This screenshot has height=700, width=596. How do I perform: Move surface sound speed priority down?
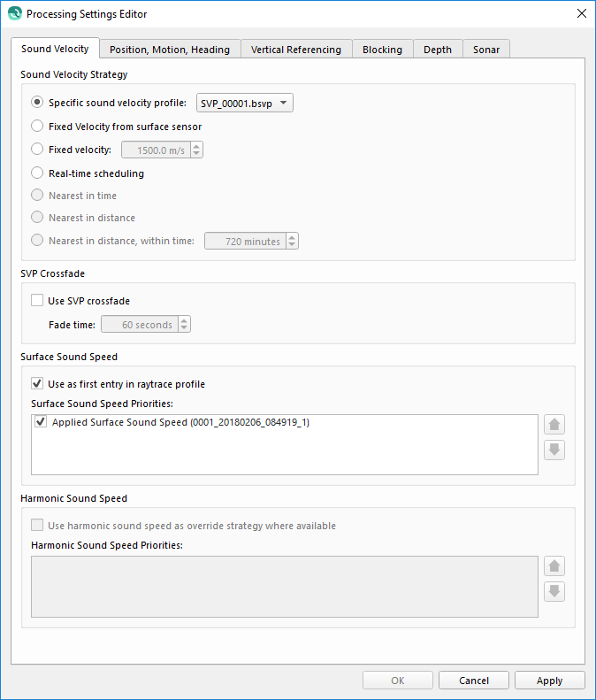(554, 450)
